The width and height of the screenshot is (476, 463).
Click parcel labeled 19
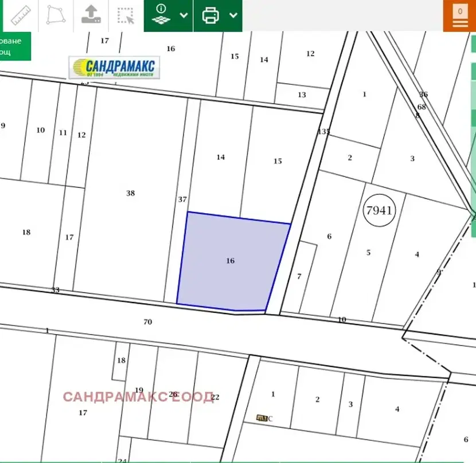139,390
